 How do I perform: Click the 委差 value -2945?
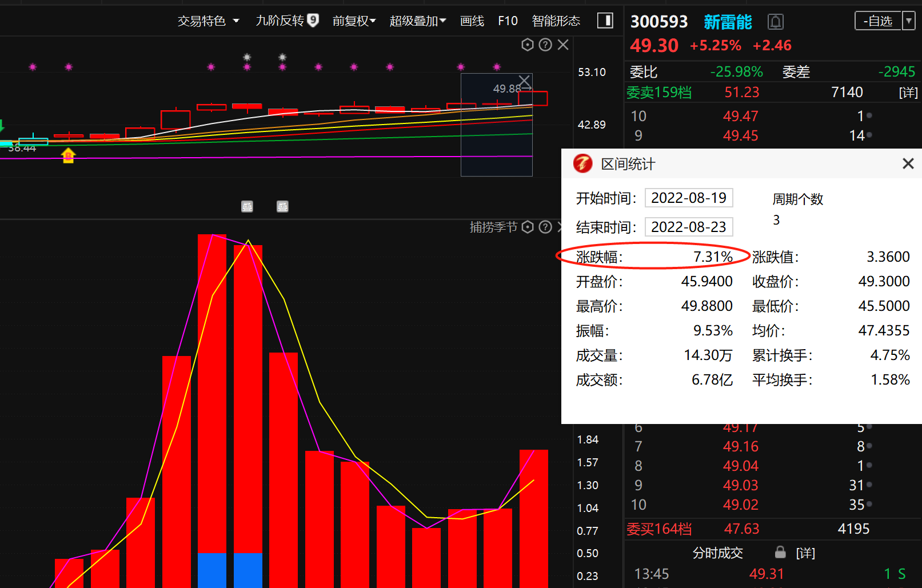(x=896, y=71)
